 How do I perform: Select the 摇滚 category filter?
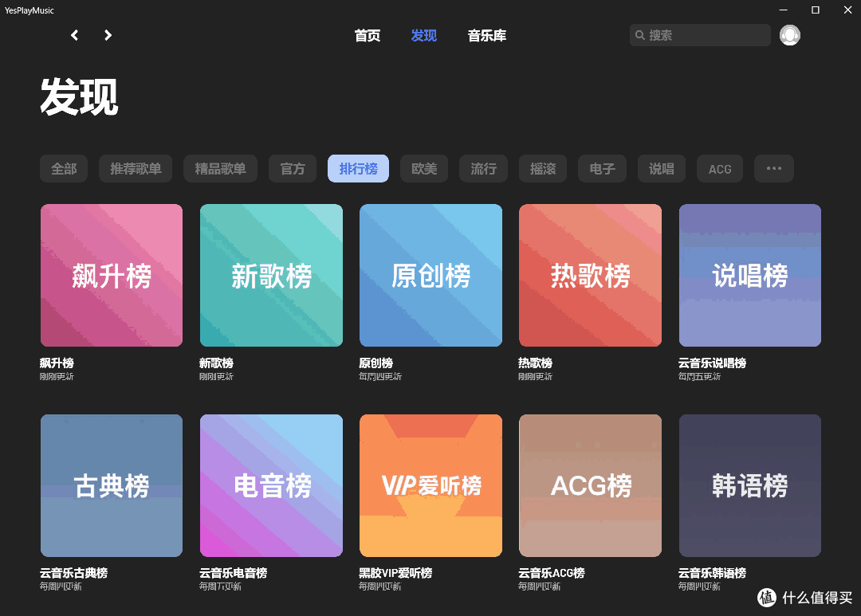[x=542, y=168]
